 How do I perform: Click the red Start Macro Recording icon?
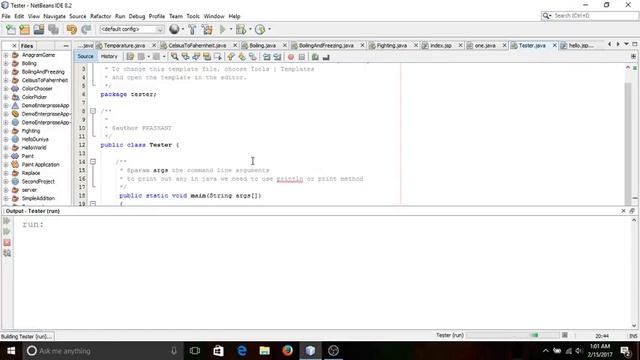[291, 57]
